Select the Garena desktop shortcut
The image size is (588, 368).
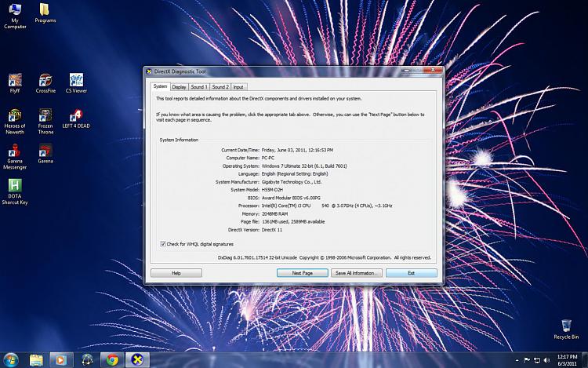(x=45, y=154)
